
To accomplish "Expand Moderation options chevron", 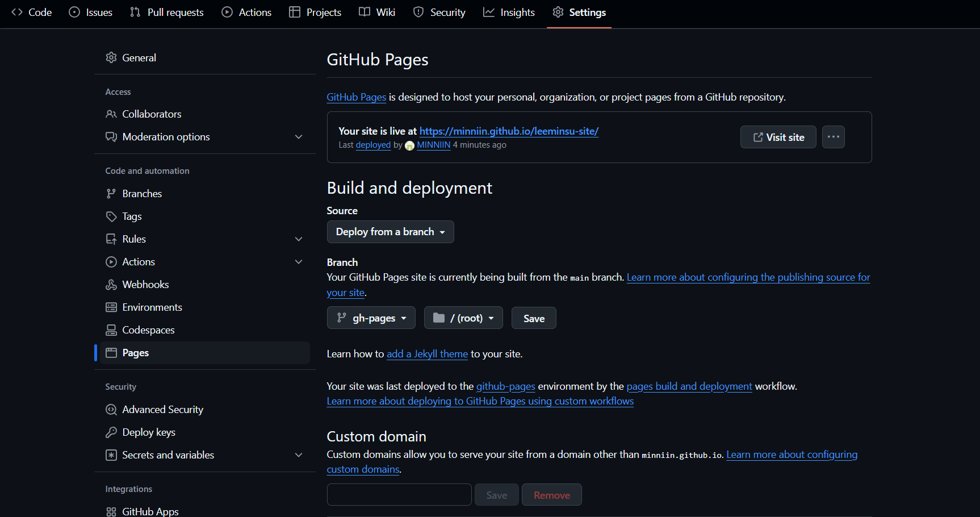I will (x=299, y=137).
